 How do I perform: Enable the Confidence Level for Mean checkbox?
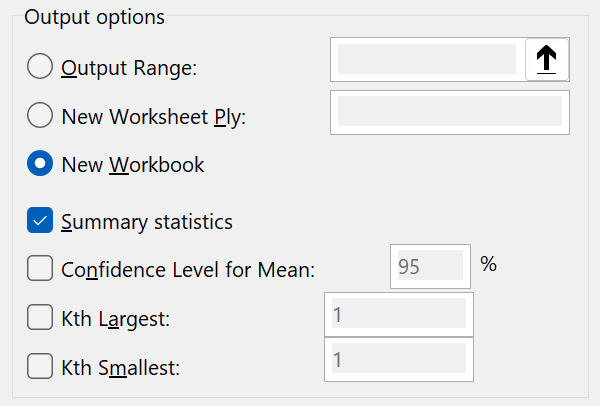point(40,269)
